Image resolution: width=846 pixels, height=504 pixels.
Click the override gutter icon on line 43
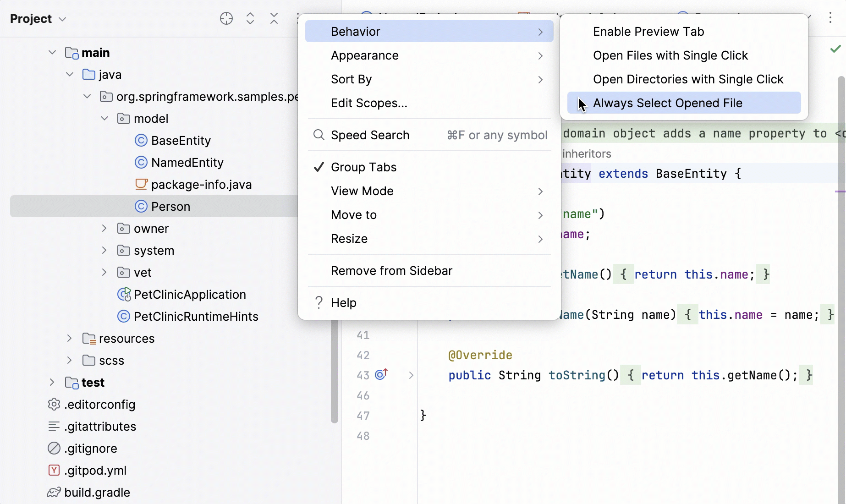click(381, 375)
